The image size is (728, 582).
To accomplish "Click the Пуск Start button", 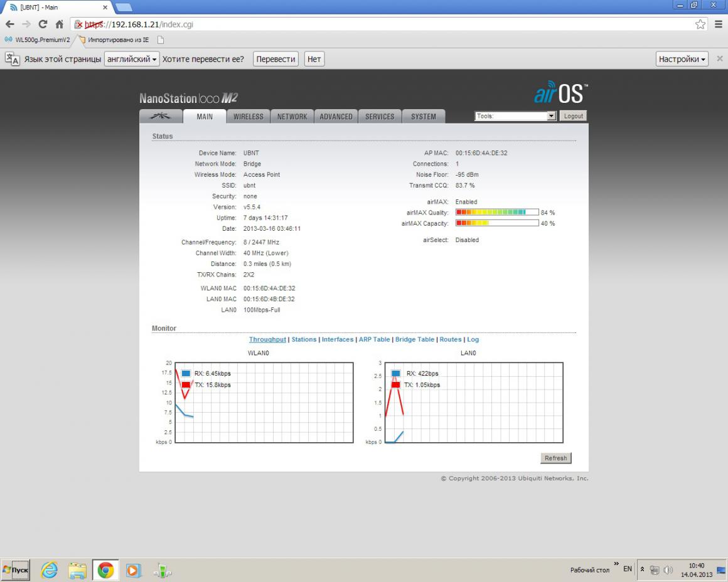I will click(15, 570).
